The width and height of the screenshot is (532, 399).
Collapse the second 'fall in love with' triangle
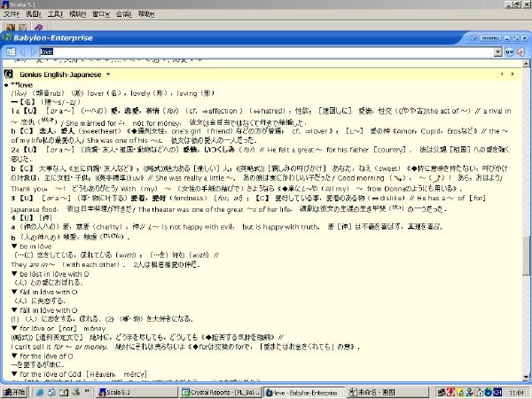pyautogui.click(x=14, y=309)
